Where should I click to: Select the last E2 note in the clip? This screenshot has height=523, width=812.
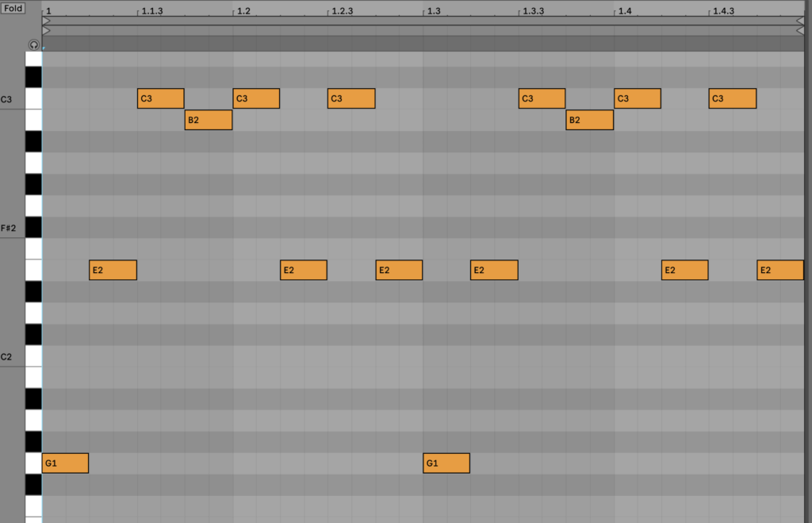coord(780,270)
